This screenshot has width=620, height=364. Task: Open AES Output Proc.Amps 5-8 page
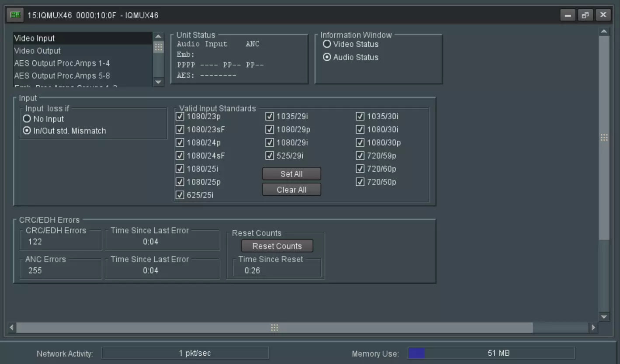click(x=83, y=76)
